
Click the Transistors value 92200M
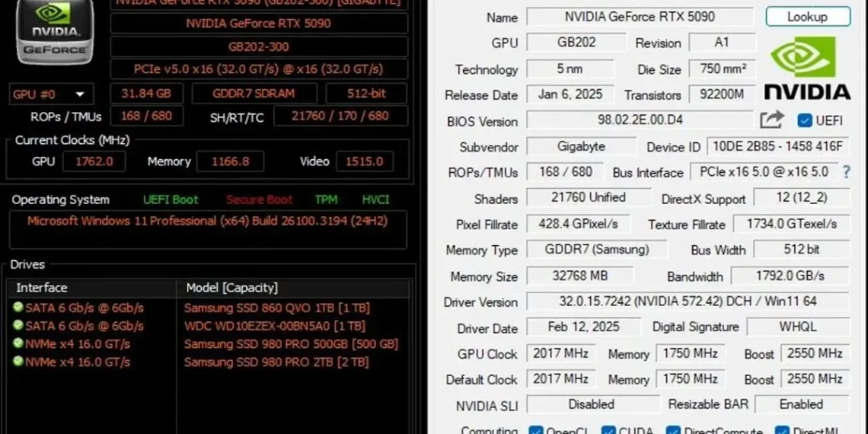tap(722, 94)
